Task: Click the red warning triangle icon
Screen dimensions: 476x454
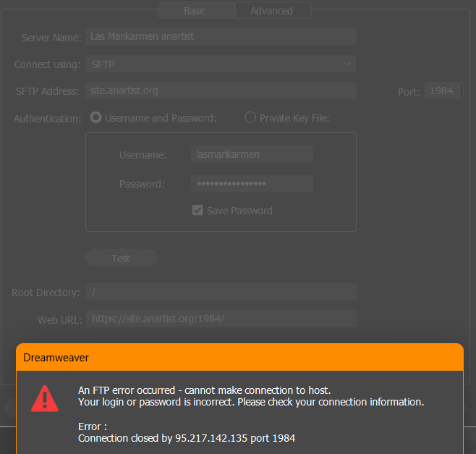Action: tap(45, 398)
